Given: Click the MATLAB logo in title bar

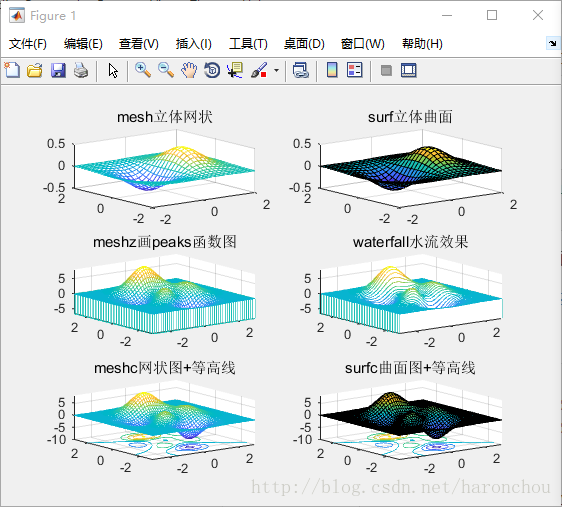Looking at the screenshot, I should click(x=16, y=16).
